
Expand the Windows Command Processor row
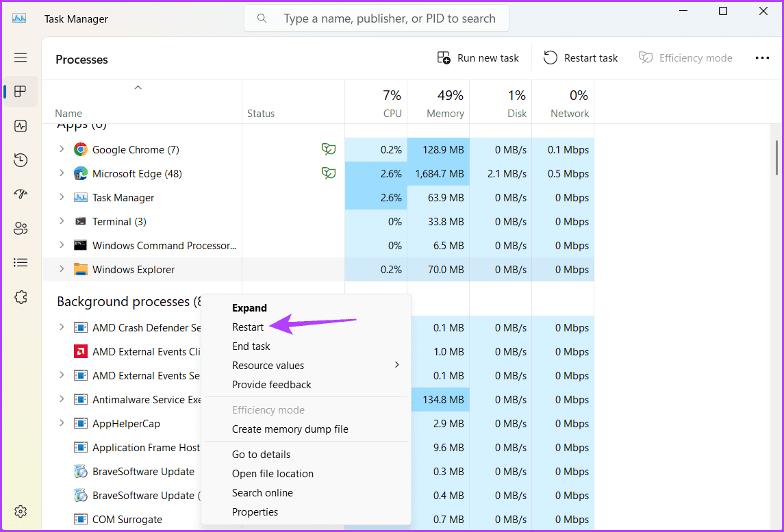(x=62, y=245)
